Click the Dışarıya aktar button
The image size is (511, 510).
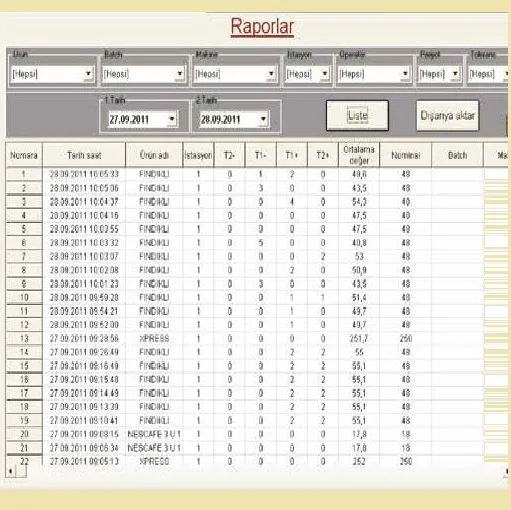tap(447, 116)
